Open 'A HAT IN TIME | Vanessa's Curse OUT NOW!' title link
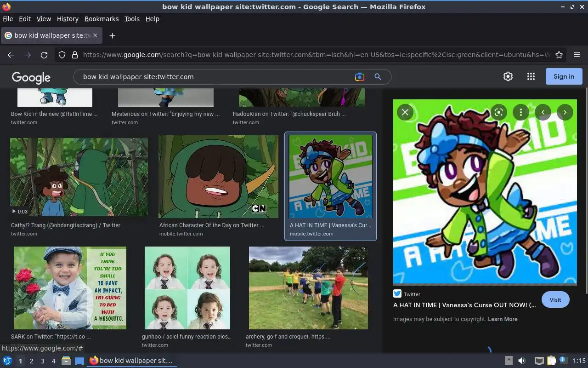The width and height of the screenshot is (588, 368). coord(464,305)
